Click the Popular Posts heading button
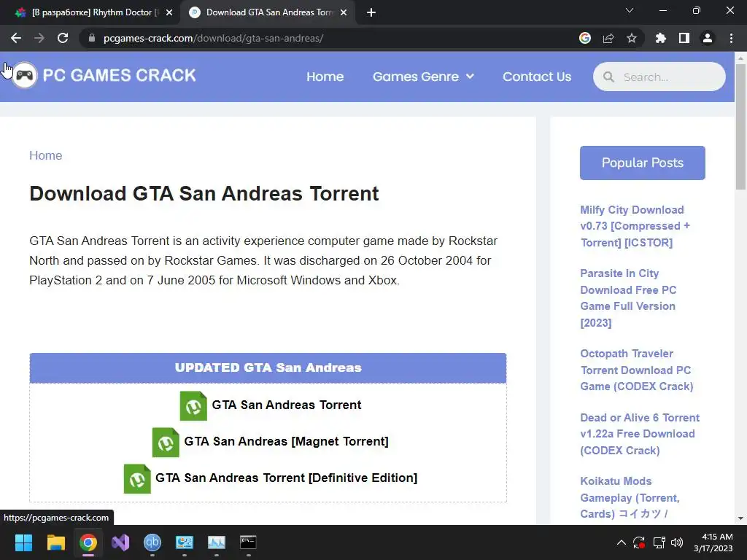This screenshot has height=560, width=747. [x=642, y=163]
